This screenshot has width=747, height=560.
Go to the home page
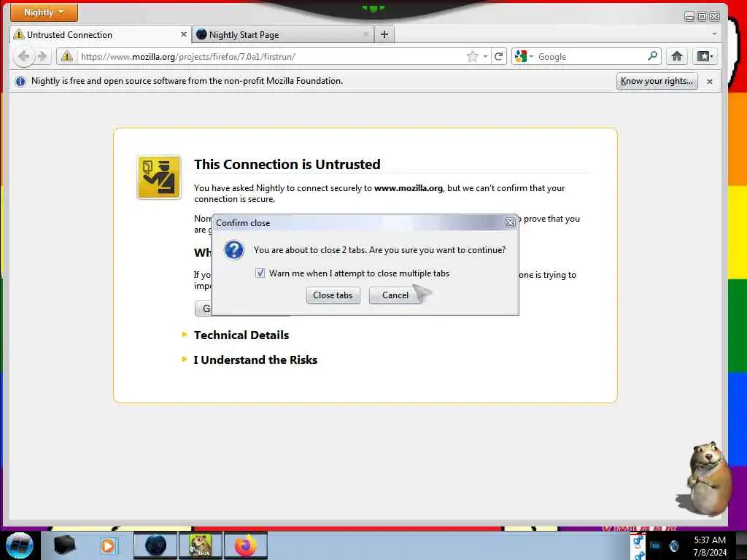point(676,57)
